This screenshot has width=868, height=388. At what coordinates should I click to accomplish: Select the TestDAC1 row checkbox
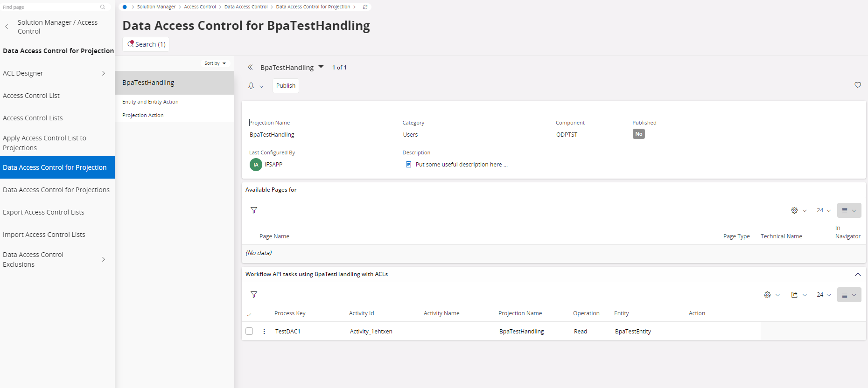[249, 331]
